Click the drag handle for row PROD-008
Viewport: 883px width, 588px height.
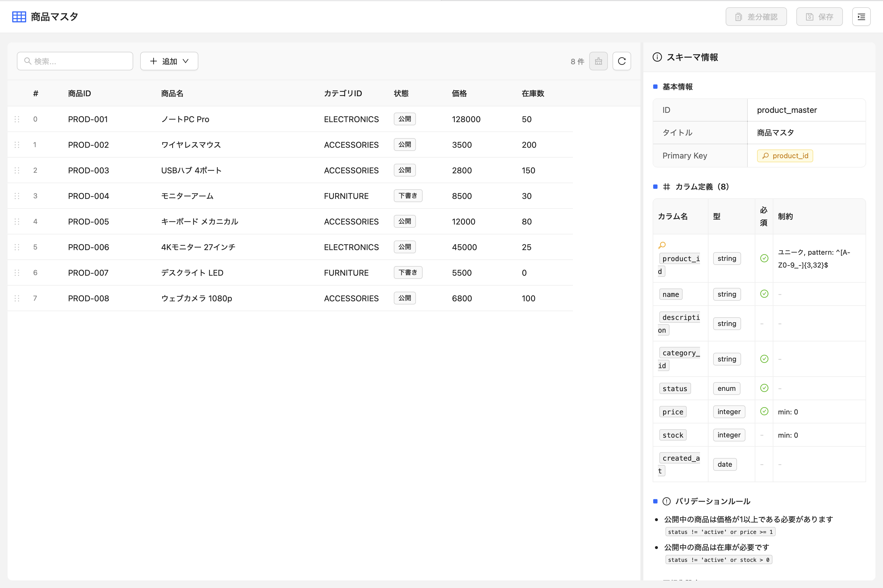click(17, 298)
